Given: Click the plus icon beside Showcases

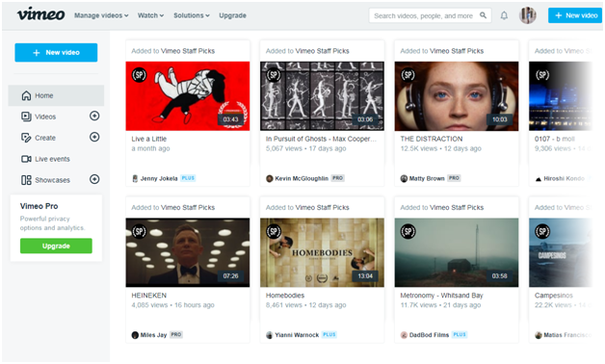Looking at the screenshot, I should pos(94,179).
